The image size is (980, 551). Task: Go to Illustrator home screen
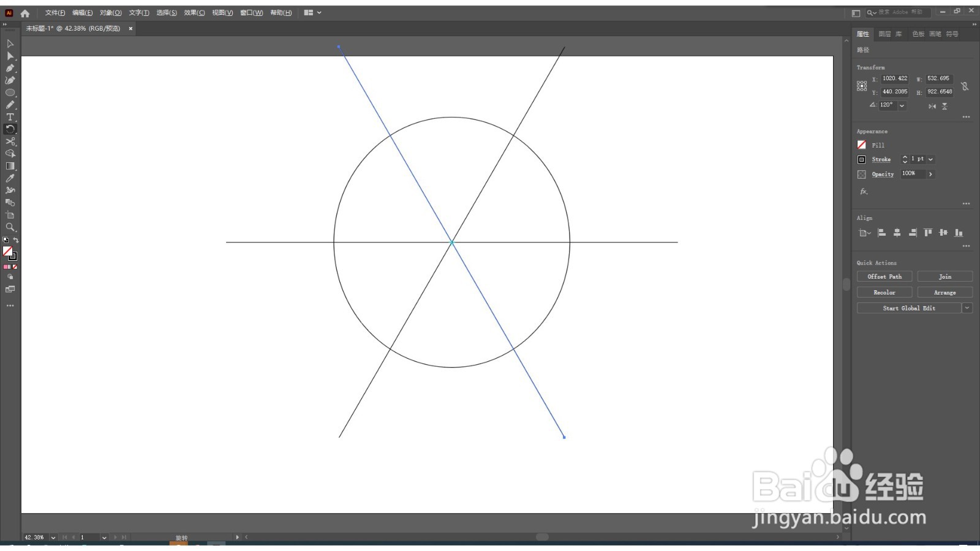coord(25,13)
